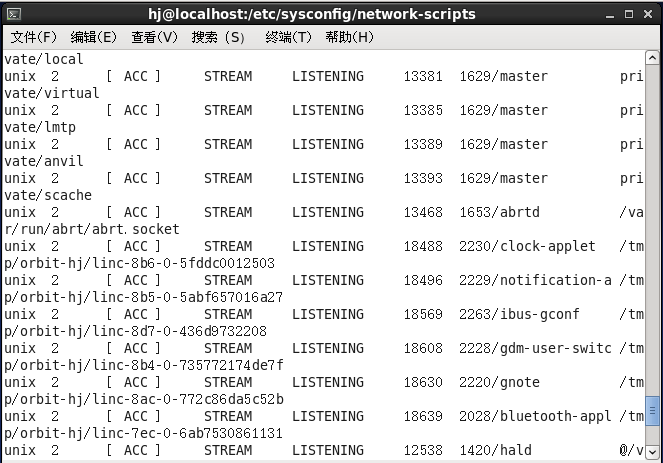Minimize the terminal window
This screenshot has width=663, height=463.
(x=609, y=15)
